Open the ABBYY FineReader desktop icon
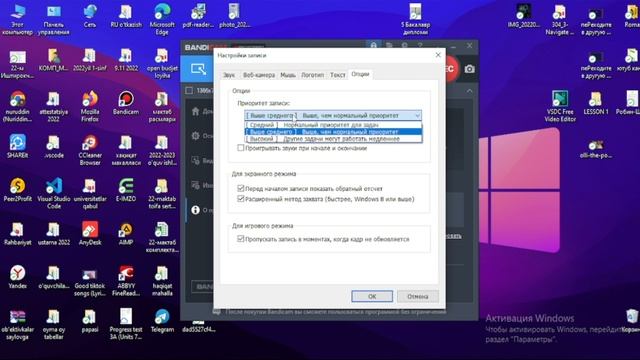This screenshot has height=360, width=640. click(126, 281)
